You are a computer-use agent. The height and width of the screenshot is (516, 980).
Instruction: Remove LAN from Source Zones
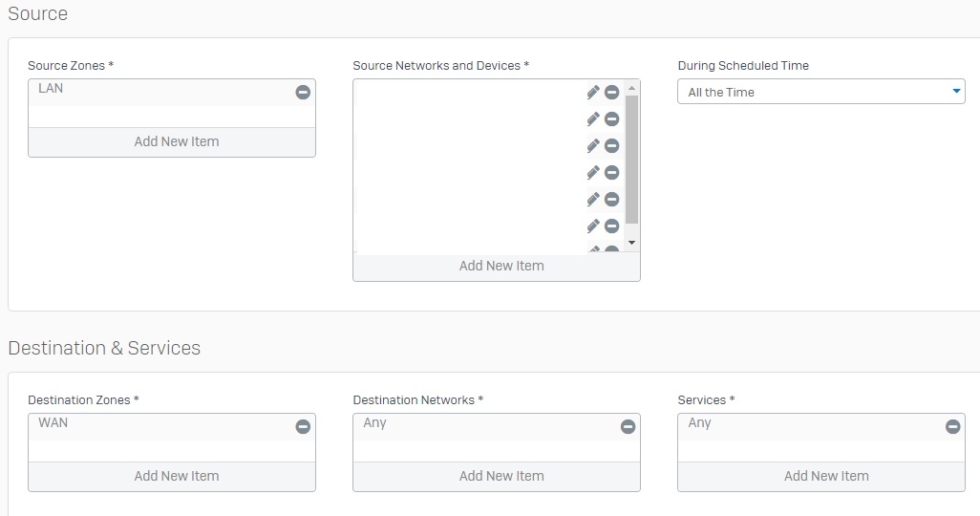303,93
